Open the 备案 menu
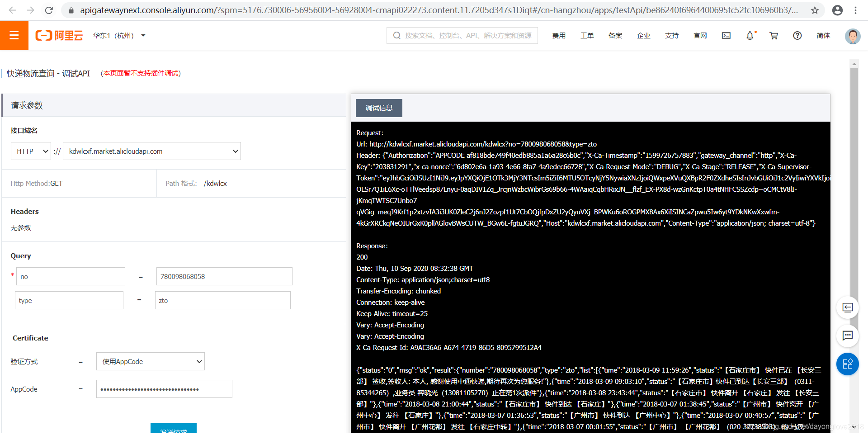Screen dimensions: 868x435 [x=615, y=35]
